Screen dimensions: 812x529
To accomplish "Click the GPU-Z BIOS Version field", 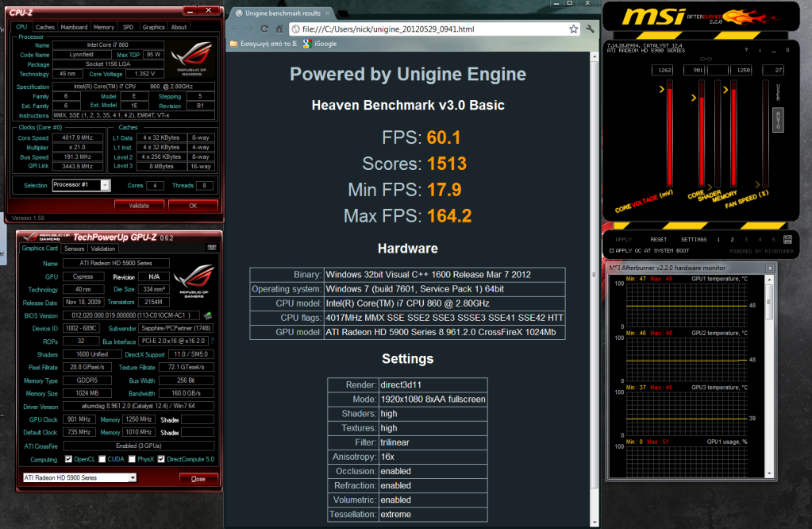I will click(x=132, y=315).
